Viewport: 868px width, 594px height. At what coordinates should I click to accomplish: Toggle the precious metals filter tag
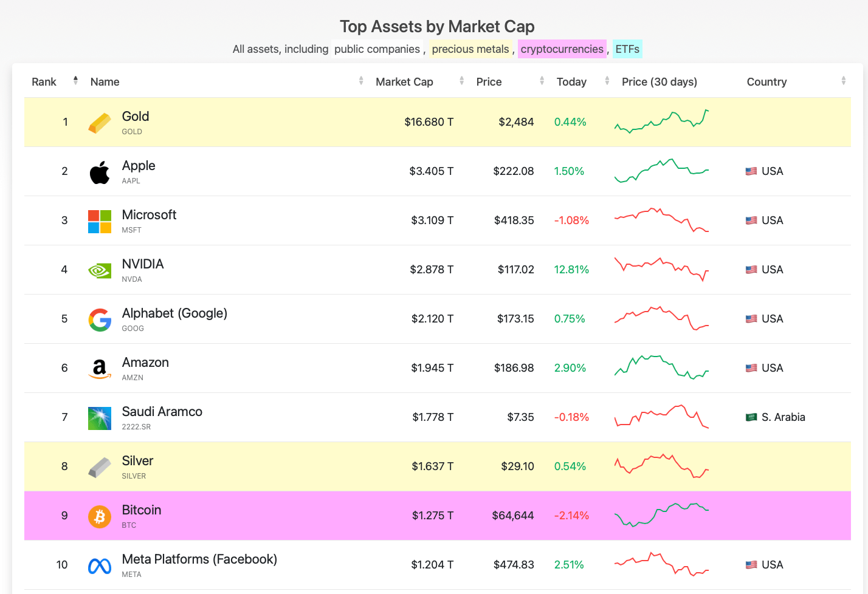470,49
